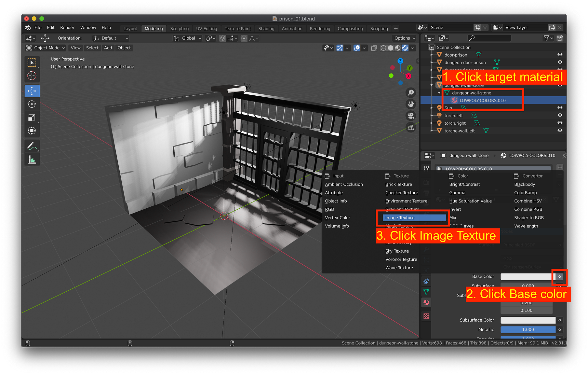The height and width of the screenshot is (375, 588).
Task: Select the Rotate tool
Action: click(32, 104)
